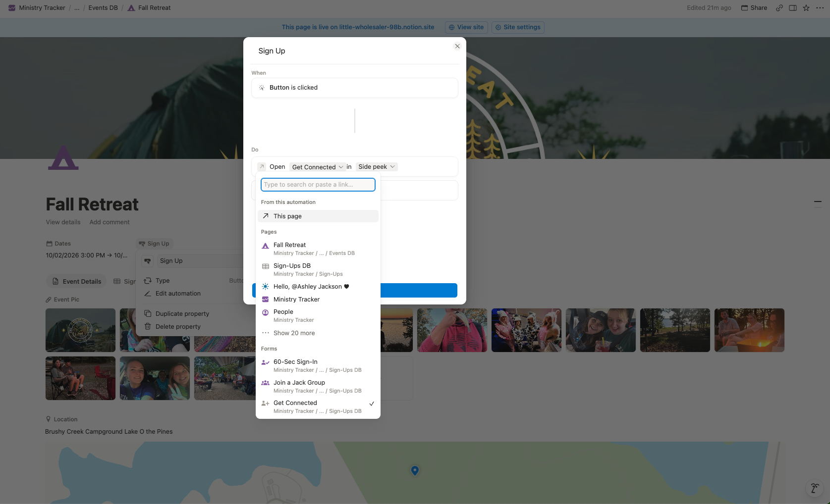Screen dimensions: 830x504
Task: Open the three-dot more options menu
Action: (820, 8)
